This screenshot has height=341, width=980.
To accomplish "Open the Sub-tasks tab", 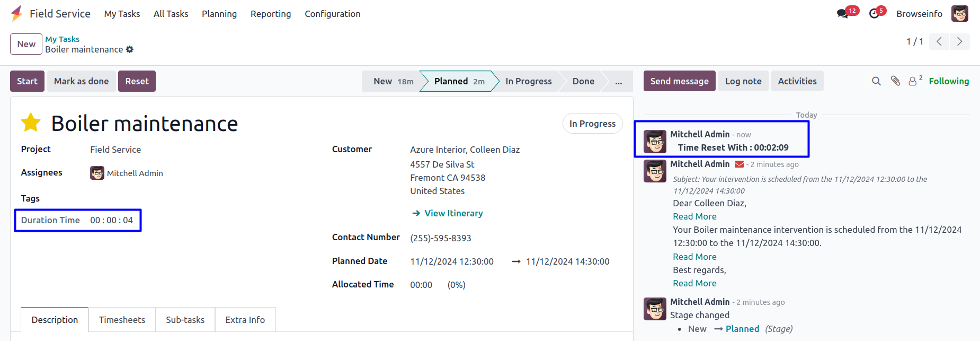I will 185,320.
